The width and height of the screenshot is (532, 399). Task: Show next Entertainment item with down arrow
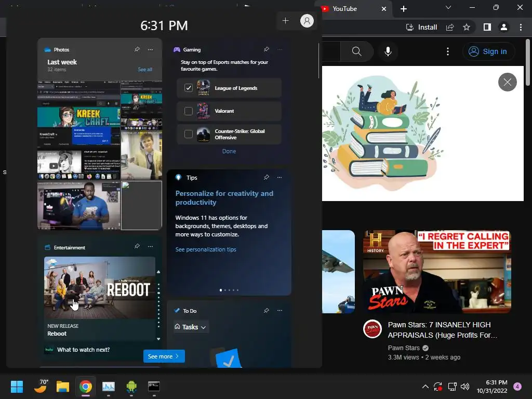tap(158, 339)
